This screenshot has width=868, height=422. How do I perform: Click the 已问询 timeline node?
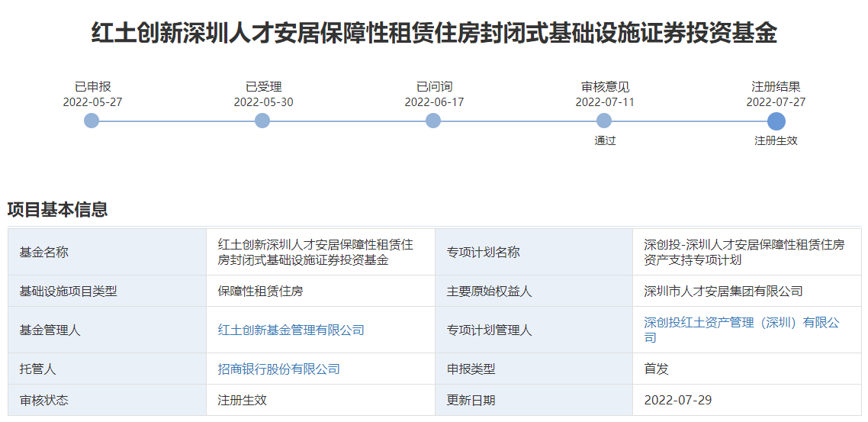pyautogui.click(x=433, y=121)
